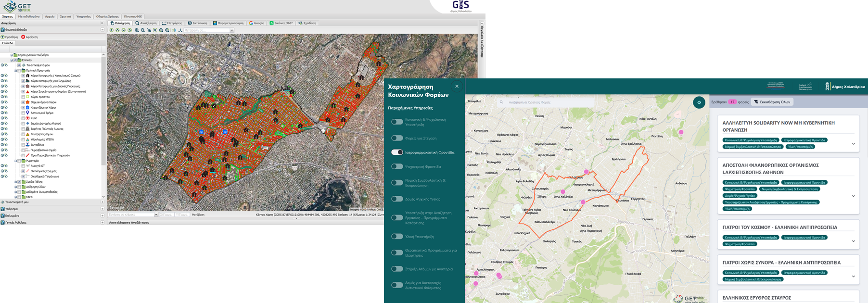Open the Εκτύπωση toolbar tab
The height and width of the screenshot is (303, 868).
pos(198,23)
